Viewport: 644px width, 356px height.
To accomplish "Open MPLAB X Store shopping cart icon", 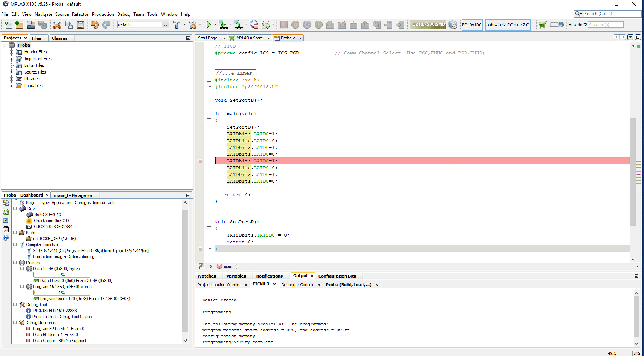I will [542, 25].
